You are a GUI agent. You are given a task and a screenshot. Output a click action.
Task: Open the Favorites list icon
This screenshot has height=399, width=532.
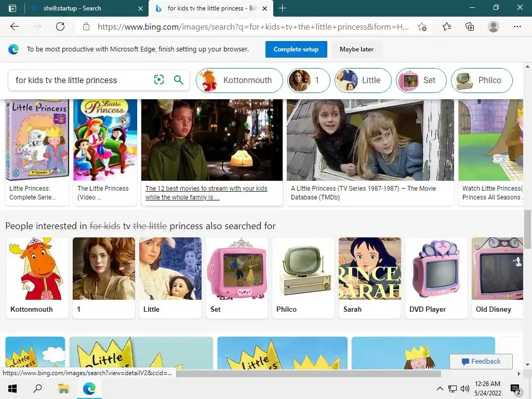(446, 26)
